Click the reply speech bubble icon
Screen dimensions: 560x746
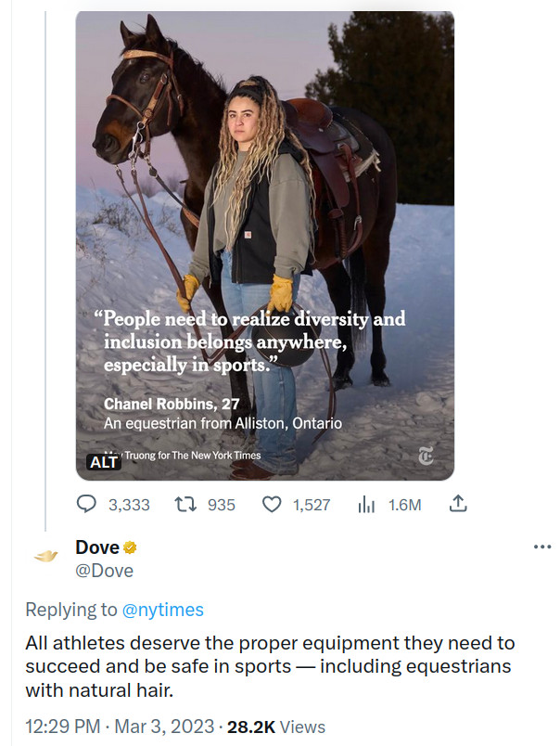click(86, 505)
